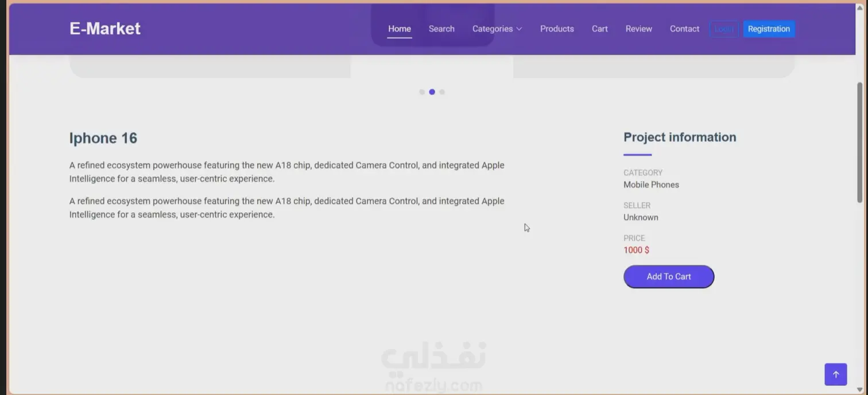Click the Registration button
Image resolution: width=868 pixels, height=395 pixels.
click(x=769, y=29)
